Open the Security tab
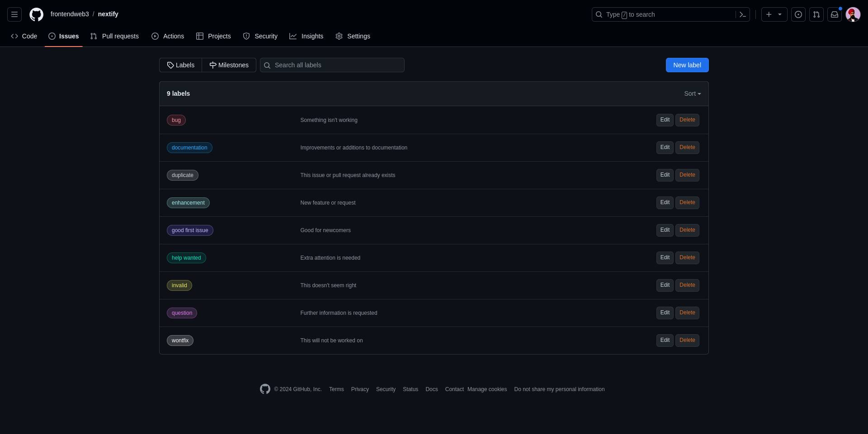The width and height of the screenshot is (868, 434). pos(260,36)
